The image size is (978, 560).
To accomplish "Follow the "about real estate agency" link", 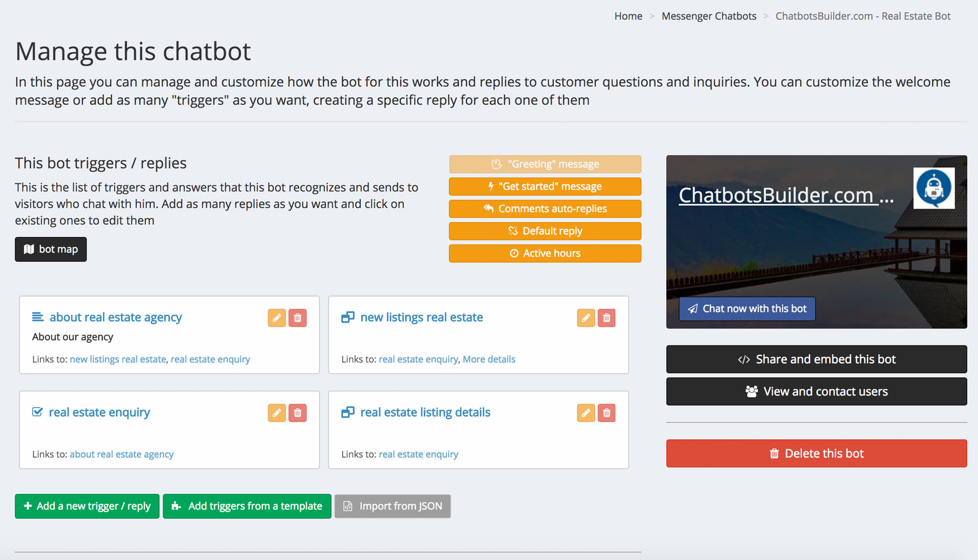I will (x=121, y=454).
